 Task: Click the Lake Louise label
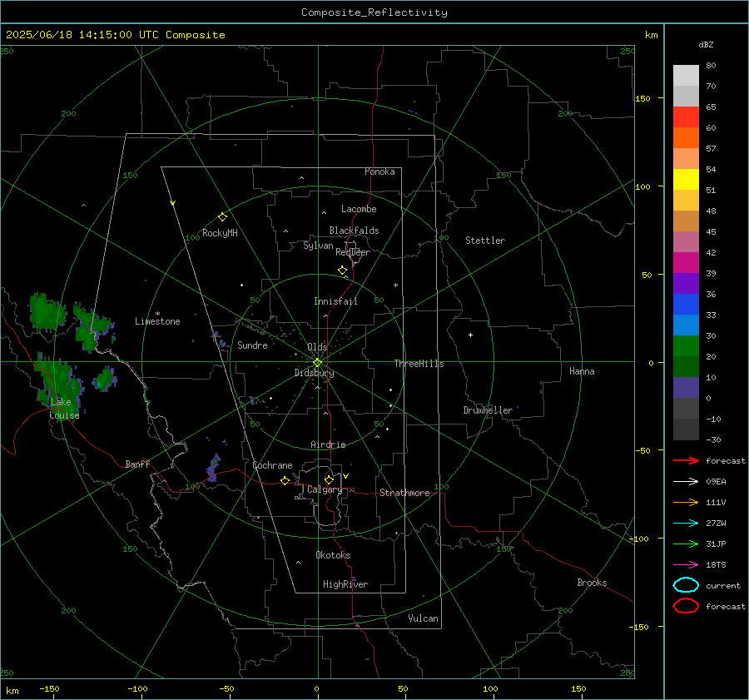point(64,409)
